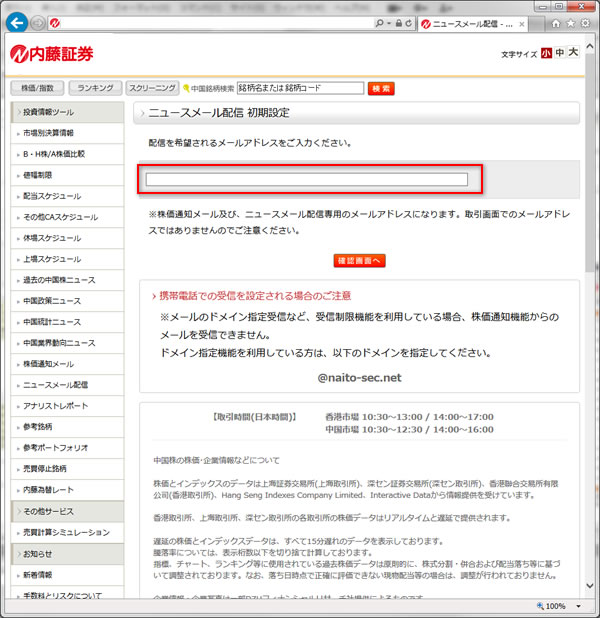Expand the その他サービス sidebar section
Viewport: 600px width, 618px height.
(x=67, y=512)
